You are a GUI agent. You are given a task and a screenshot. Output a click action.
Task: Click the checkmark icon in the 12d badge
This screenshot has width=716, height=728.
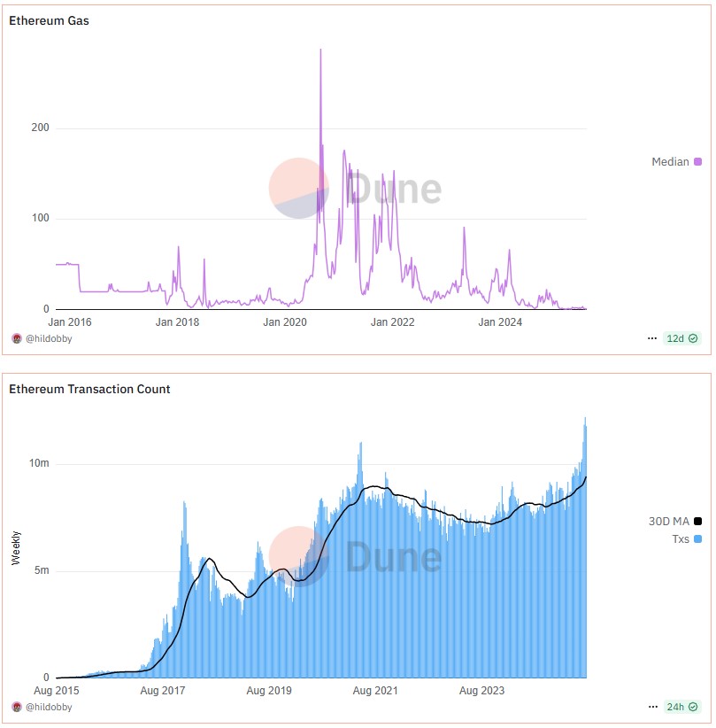[693, 338]
